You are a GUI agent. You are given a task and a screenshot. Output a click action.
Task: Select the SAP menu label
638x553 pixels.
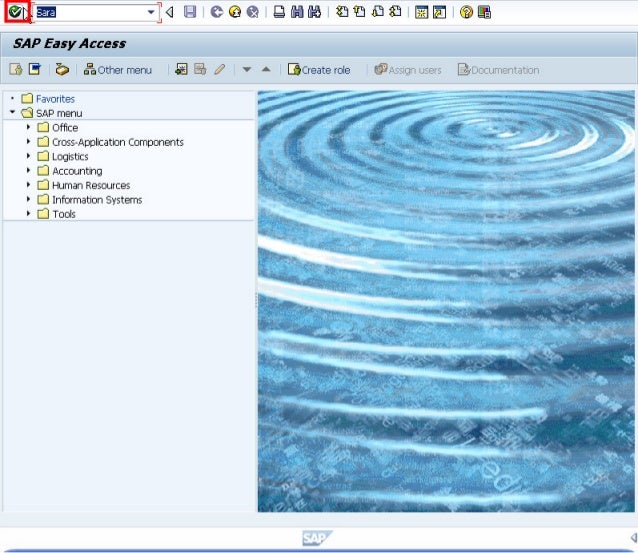click(x=59, y=113)
